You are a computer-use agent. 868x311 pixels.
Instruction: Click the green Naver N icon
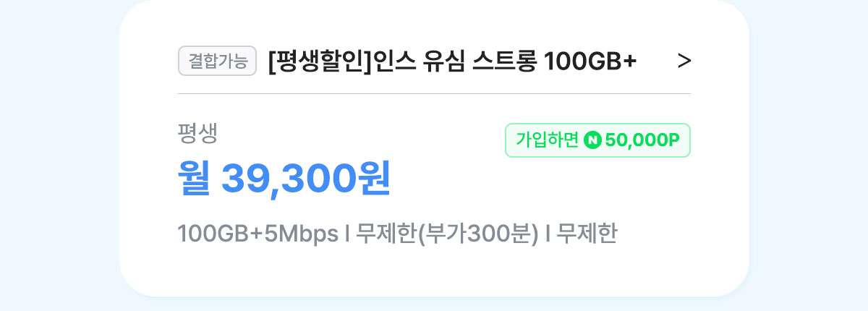[x=592, y=140]
